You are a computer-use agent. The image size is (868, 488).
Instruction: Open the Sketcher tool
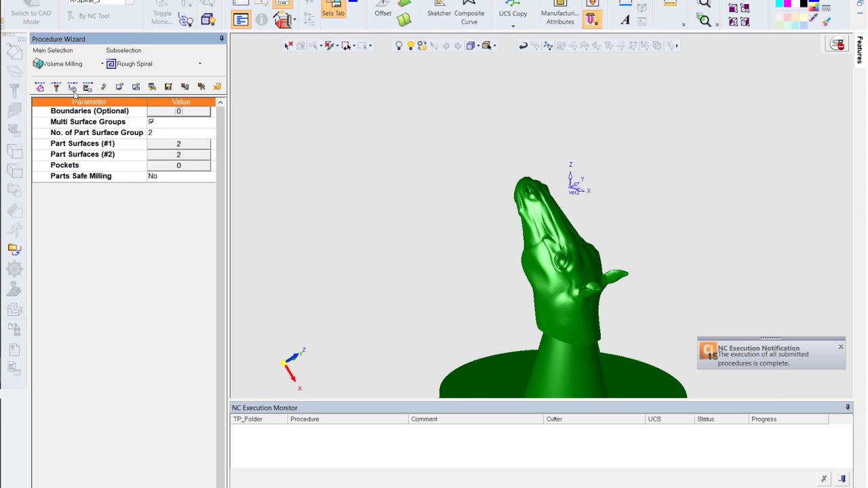(x=439, y=9)
